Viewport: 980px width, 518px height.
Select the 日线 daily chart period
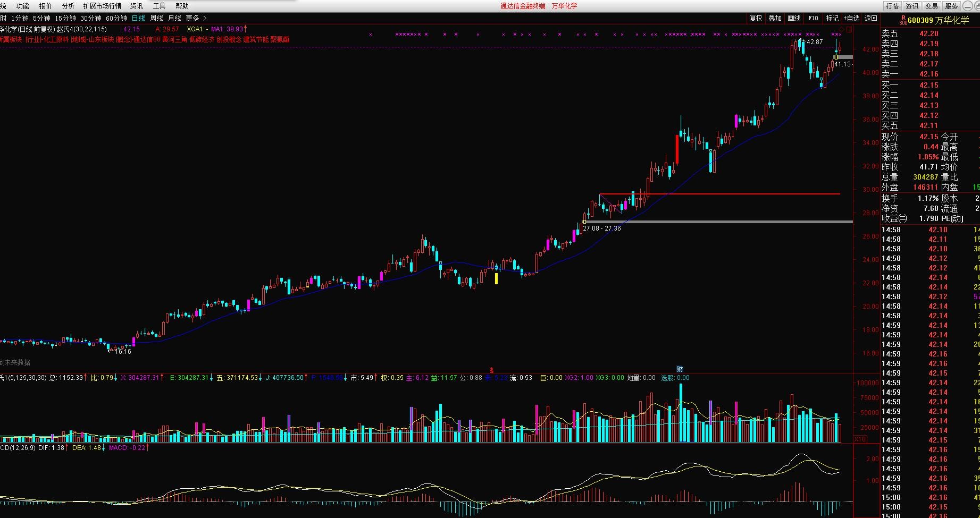(x=138, y=18)
